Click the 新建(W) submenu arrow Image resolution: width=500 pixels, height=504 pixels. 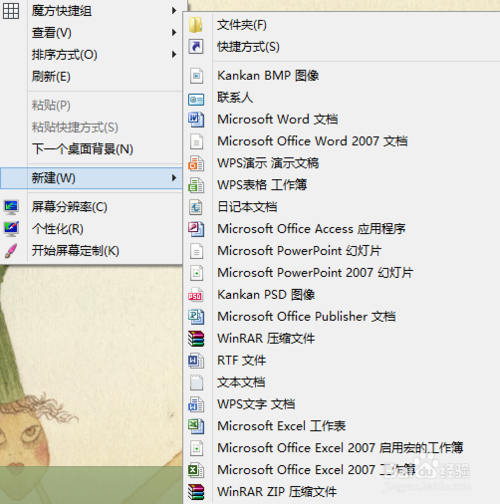click(x=174, y=178)
